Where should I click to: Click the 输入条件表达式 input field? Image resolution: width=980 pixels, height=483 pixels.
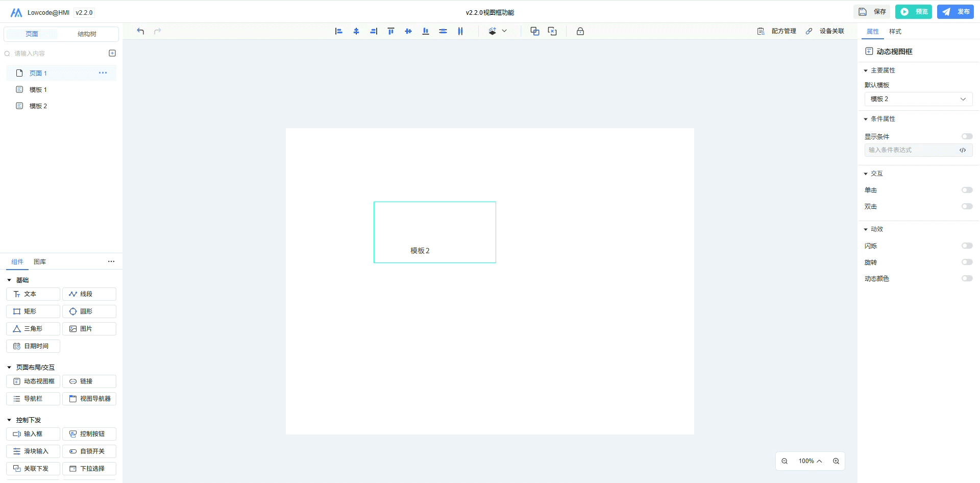point(910,150)
